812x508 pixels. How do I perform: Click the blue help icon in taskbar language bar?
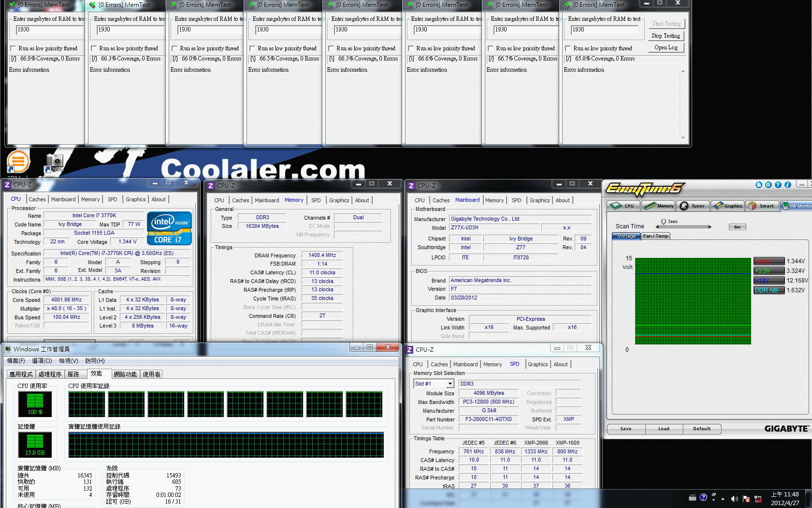[703, 497]
